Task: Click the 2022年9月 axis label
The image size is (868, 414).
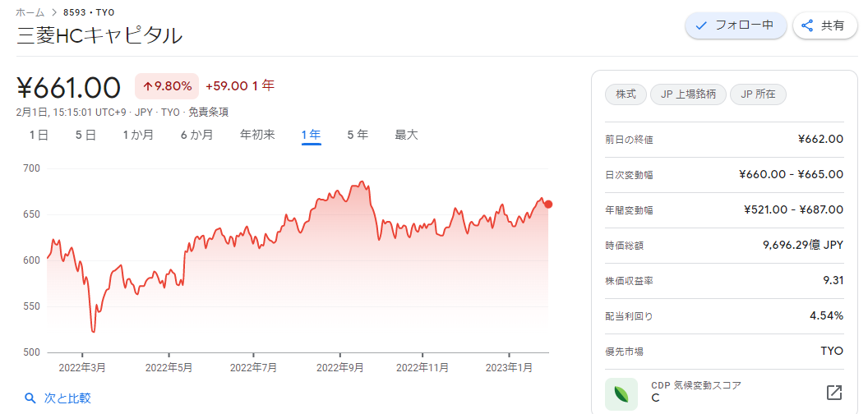Action: 340,367
